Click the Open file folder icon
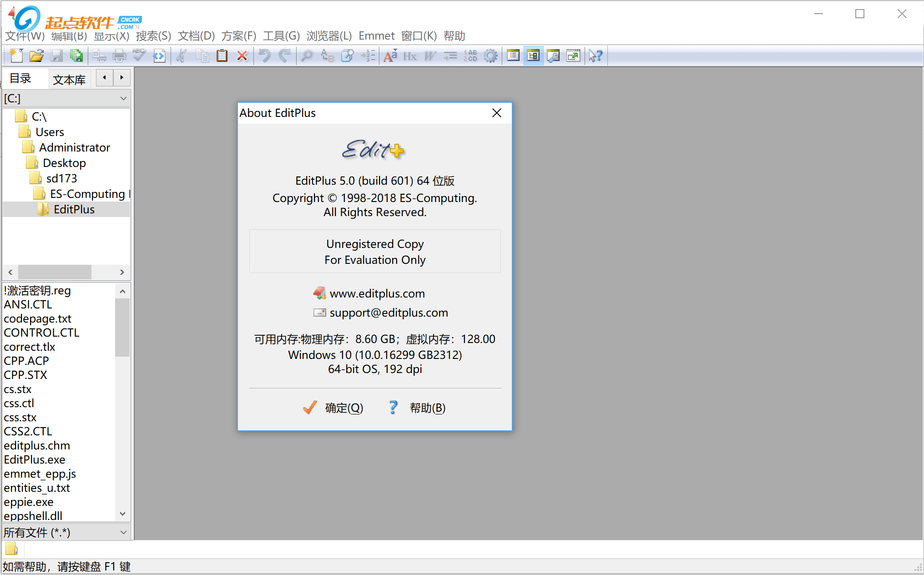 tap(36, 55)
